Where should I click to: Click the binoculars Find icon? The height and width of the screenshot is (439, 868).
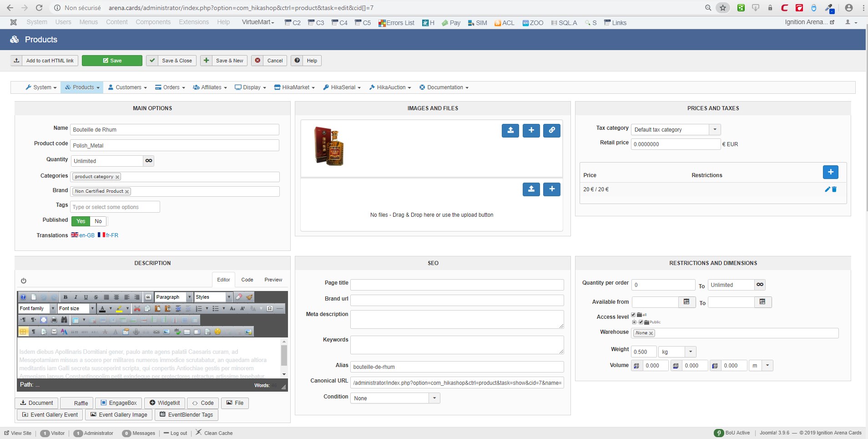(64, 320)
